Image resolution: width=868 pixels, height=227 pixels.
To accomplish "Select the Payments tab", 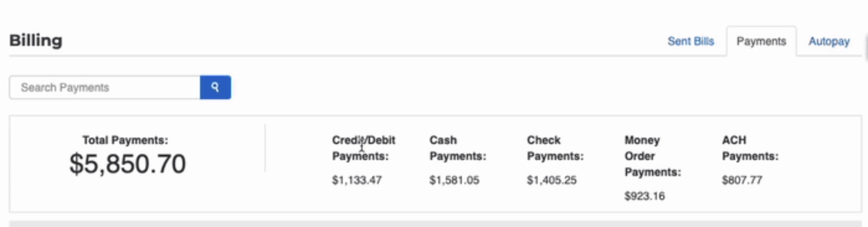I will coord(761,42).
